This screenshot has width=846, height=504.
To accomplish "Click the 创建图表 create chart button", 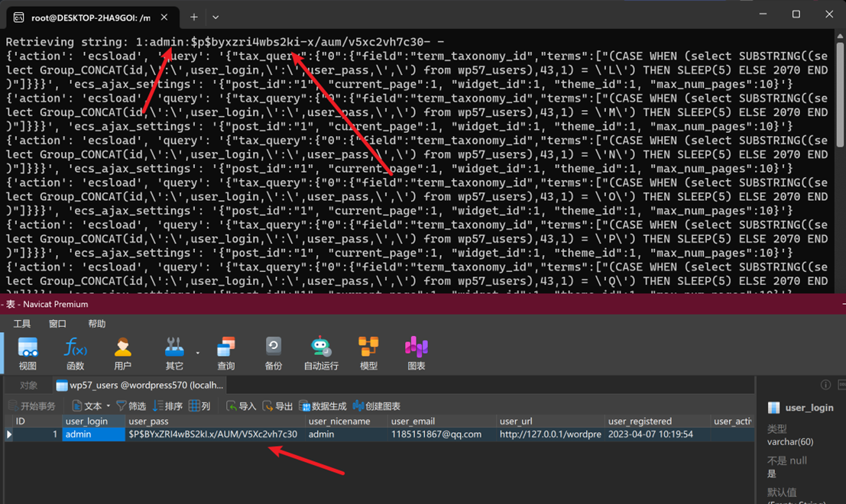I will [376, 406].
